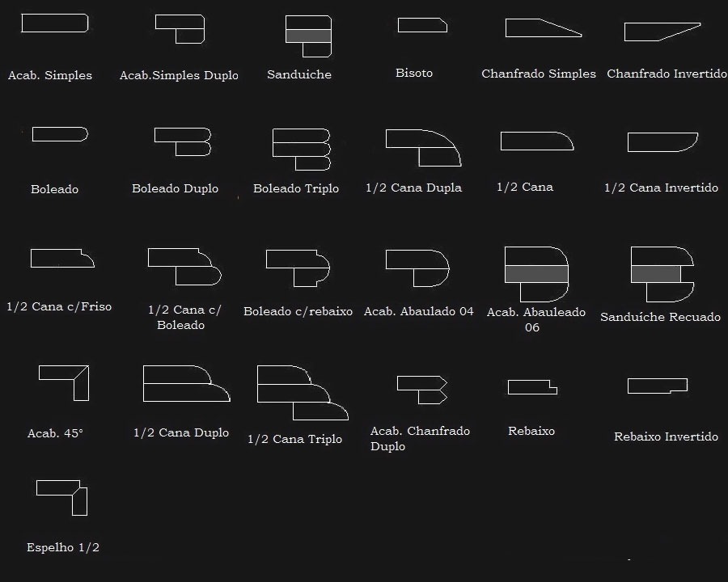
Task: Click the single Boleado profile shape
Action: pos(61,134)
